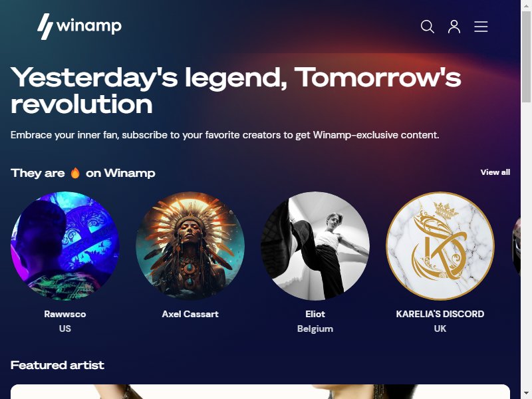Screen dimensions: 532x399
Task: Click the partially visible fifth artist avatar
Action: click(516, 246)
